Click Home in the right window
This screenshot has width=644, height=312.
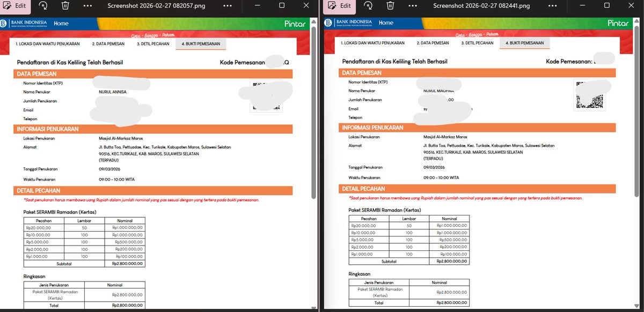pyautogui.click(x=386, y=23)
